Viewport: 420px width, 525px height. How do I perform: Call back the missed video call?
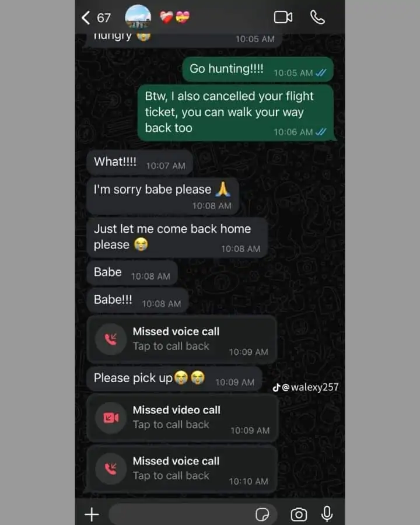tap(182, 418)
